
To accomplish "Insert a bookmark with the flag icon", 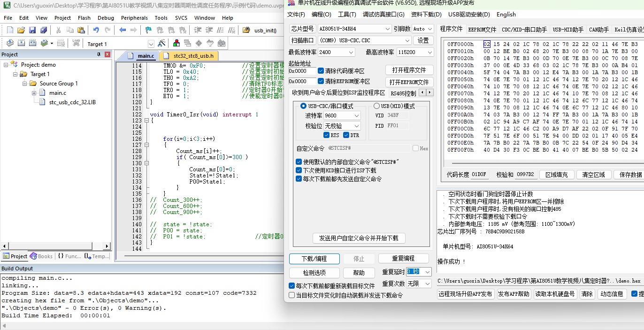I will coord(148,30).
